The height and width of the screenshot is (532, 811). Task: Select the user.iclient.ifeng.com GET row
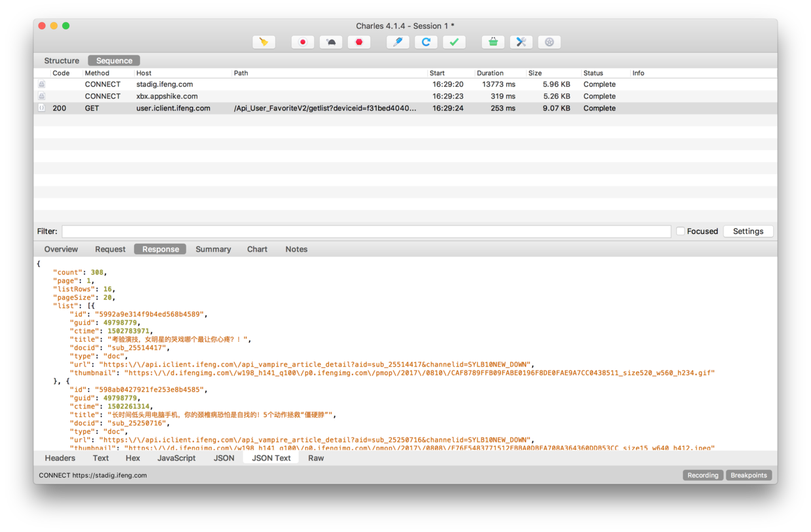[x=405, y=108]
